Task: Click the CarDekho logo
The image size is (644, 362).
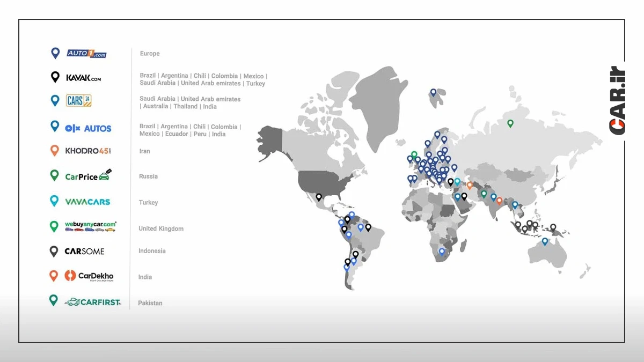Action: [89, 276]
